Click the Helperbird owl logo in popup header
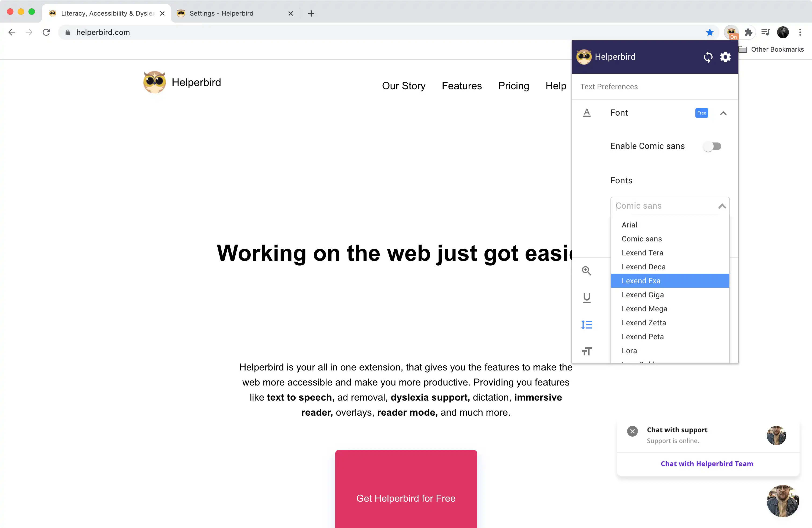This screenshot has width=812, height=528. point(584,57)
